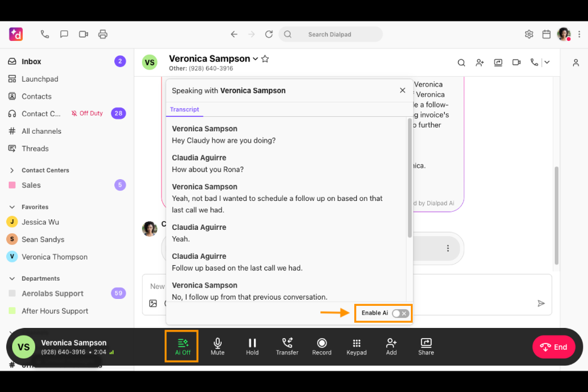
Task: Open the call Transfer option
Action: (287, 346)
